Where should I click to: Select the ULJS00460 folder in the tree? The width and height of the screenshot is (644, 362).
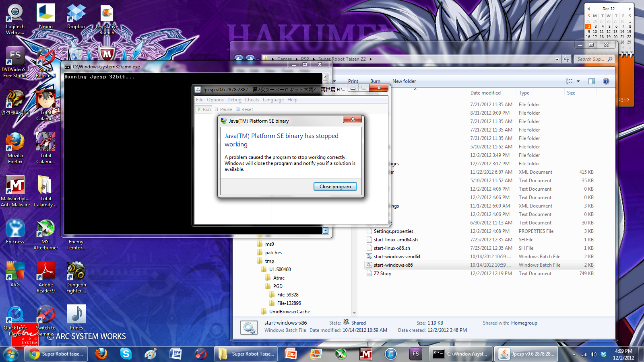(280, 269)
